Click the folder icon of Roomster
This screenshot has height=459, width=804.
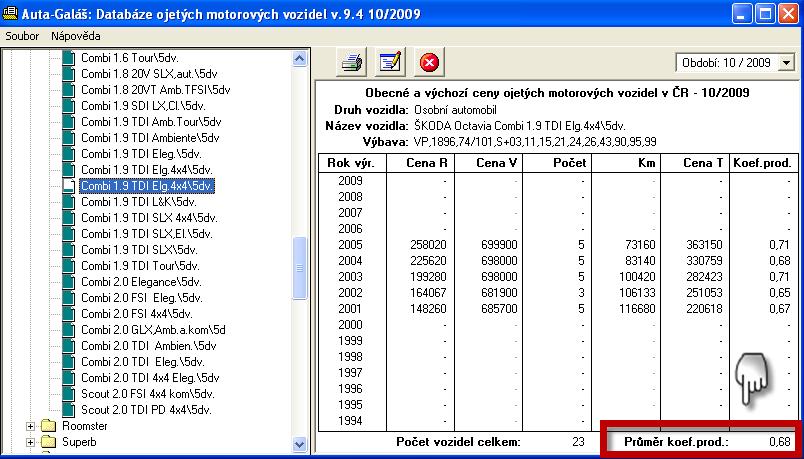[48, 426]
